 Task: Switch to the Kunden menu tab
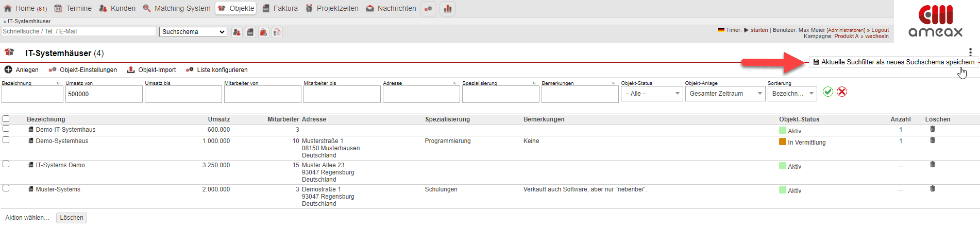(117, 8)
